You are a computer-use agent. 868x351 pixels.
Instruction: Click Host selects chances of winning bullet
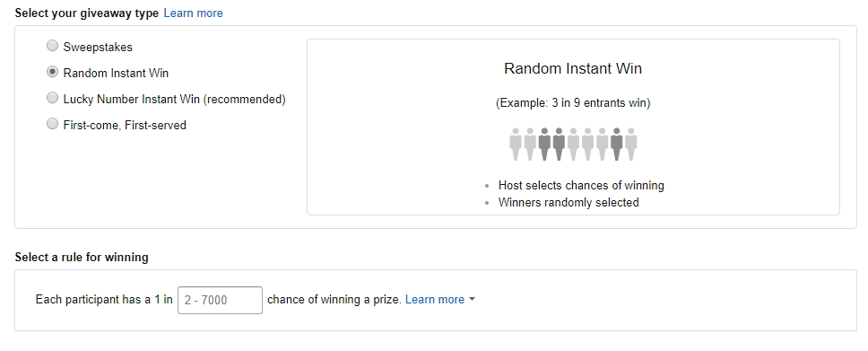click(581, 185)
